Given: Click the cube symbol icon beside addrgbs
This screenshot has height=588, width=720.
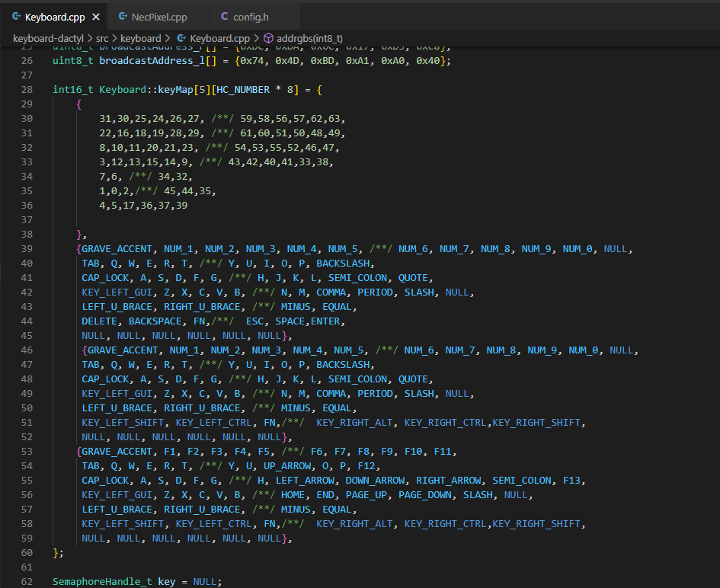Looking at the screenshot, I should 268,39.
